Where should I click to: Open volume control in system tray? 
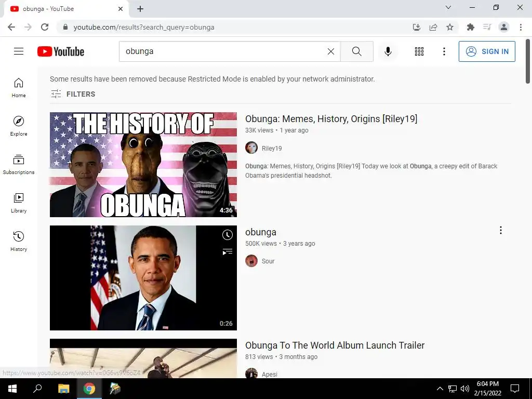tap(465, 389)
